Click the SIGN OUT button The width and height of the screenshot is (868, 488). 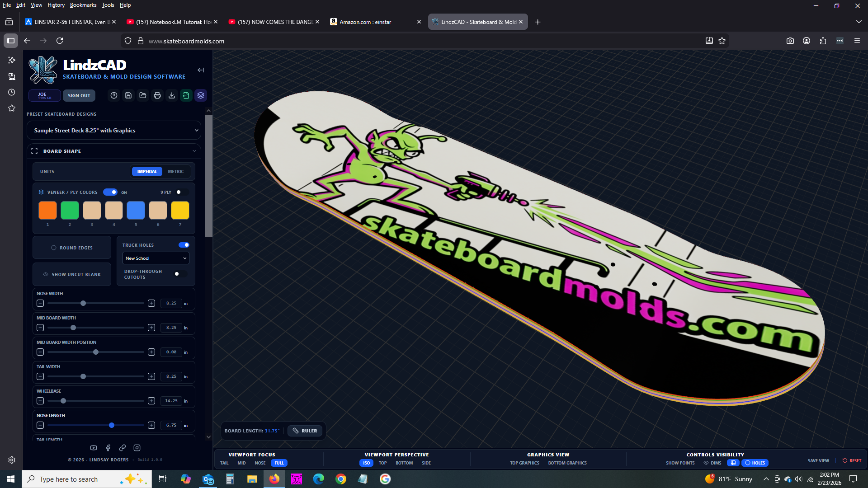pyautogui.click(x=79, y=95)
